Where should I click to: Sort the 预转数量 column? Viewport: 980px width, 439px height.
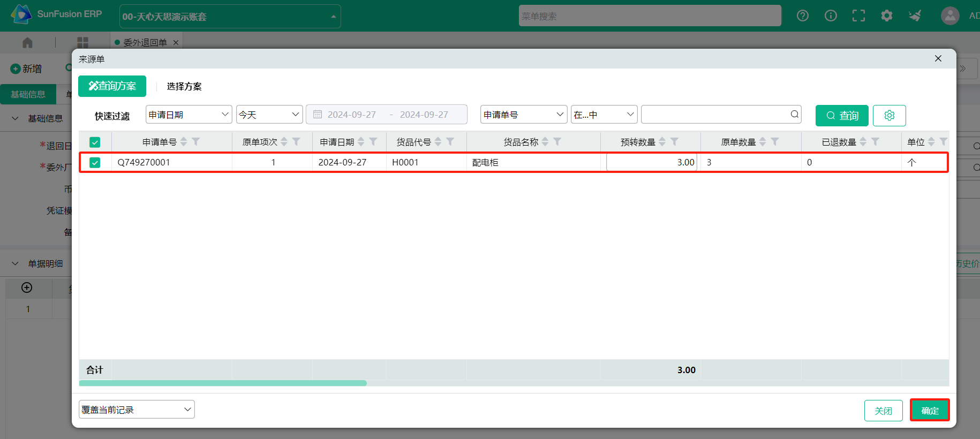click(662, 141)
